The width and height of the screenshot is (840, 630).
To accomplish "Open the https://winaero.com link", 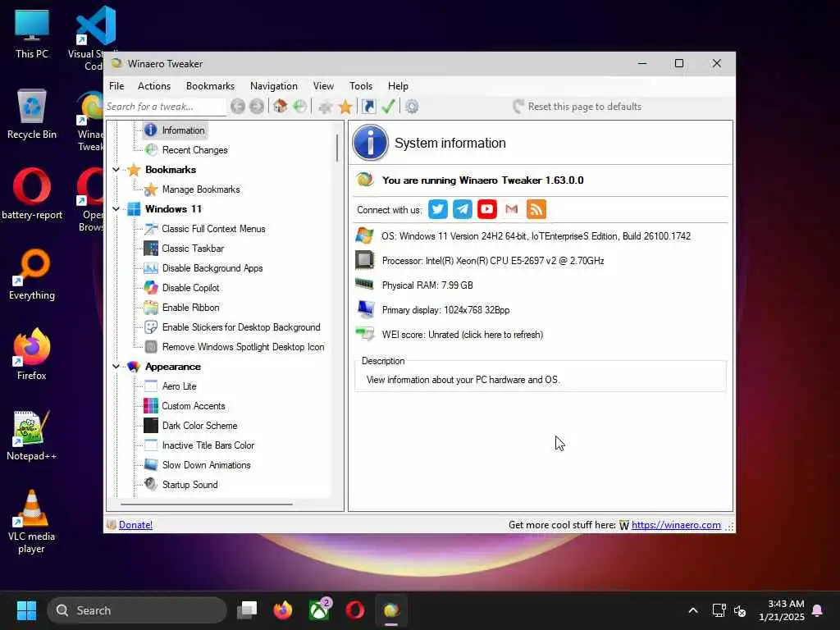I will click(x=676, y=525).
